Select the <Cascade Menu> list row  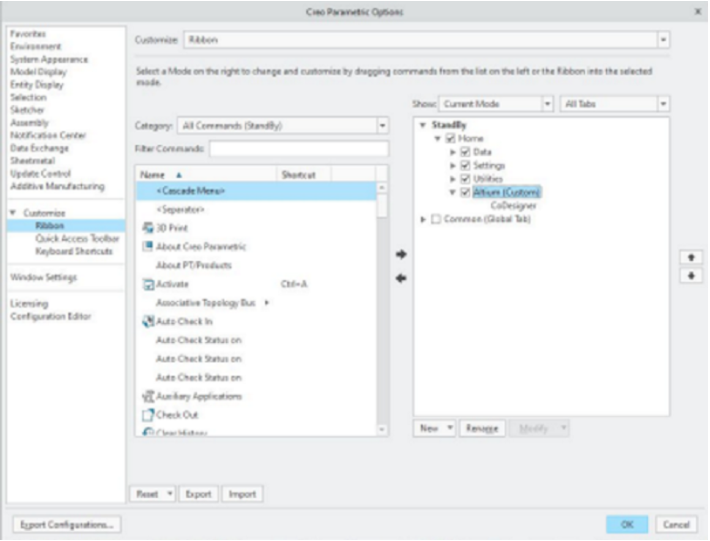[256, 191]
